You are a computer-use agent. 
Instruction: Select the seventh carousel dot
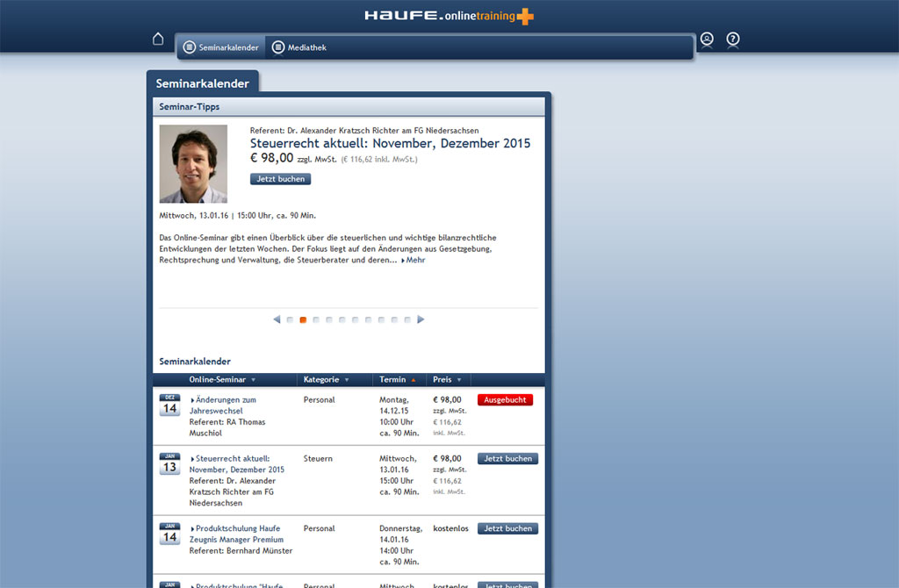coord(368,320)
